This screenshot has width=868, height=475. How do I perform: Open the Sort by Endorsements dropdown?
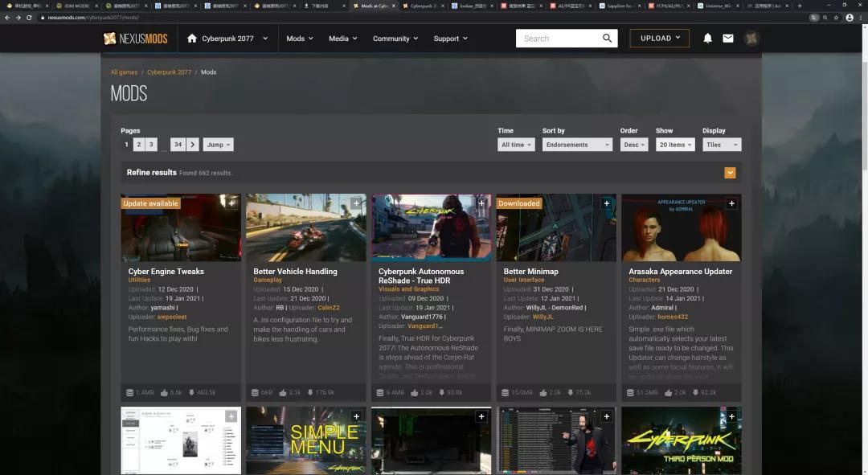(577, 145)
